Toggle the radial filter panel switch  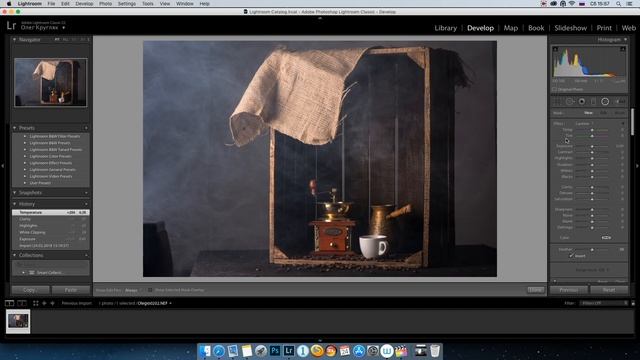(x=554, y=281)
